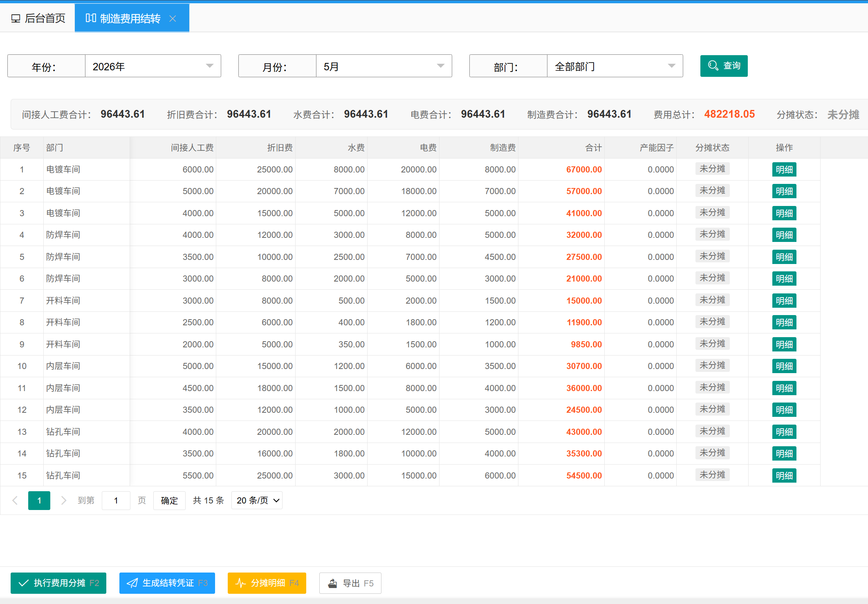Click the pulse icon on 分摊明细

click(241, 583)
